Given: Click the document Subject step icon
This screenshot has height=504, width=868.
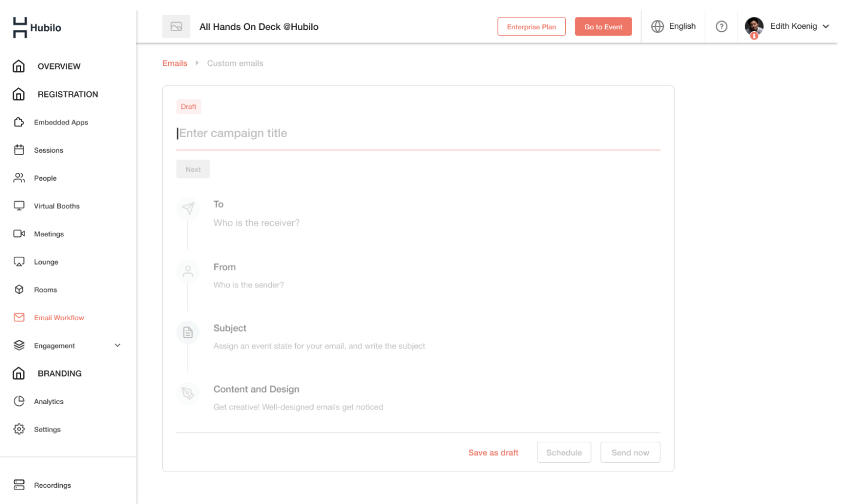Looking at the screenshot, I should pos(188,332).
